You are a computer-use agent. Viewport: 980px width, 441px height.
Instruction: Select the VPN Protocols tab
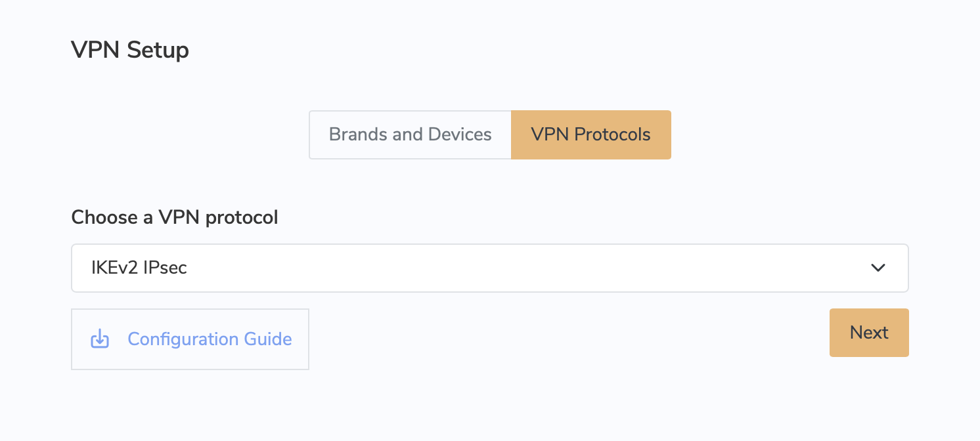click(x=591, y=135)
